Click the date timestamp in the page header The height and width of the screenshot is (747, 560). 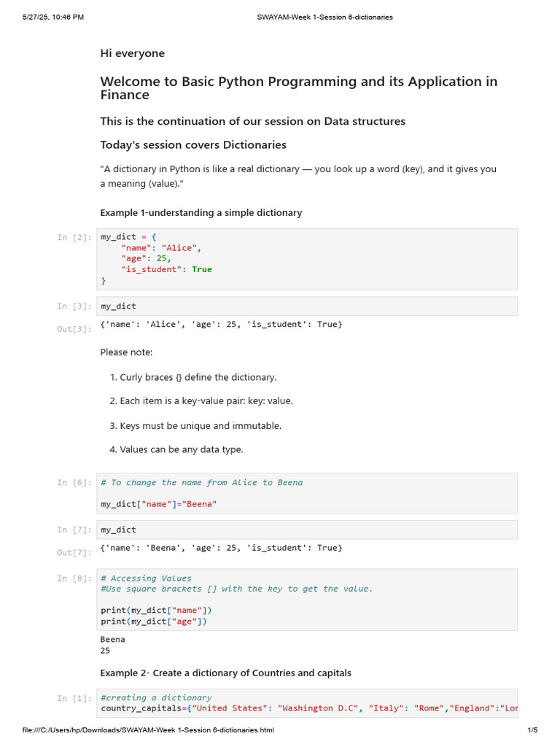point(52,18)
